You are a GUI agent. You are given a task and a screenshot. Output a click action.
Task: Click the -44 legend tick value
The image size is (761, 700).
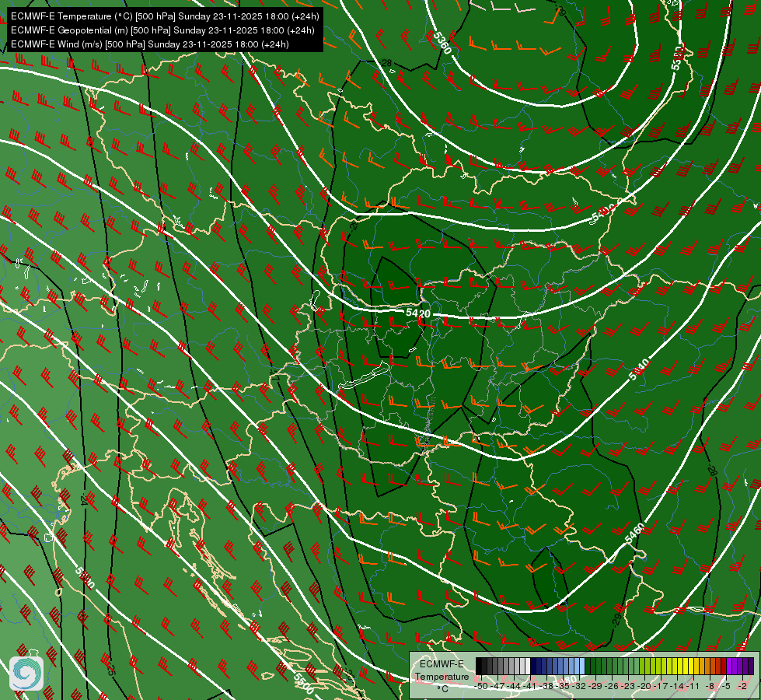[x=514, y=686]
